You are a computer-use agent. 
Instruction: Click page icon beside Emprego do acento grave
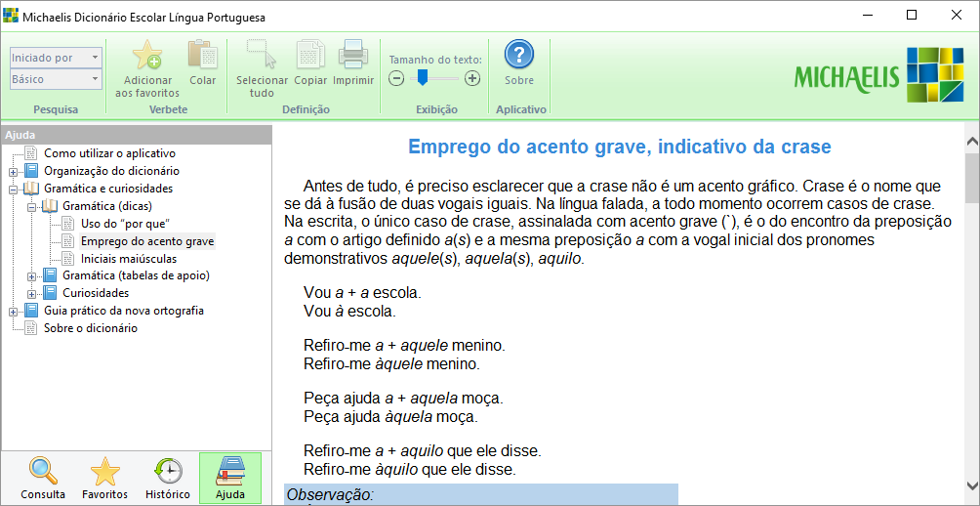coord(68,241)
